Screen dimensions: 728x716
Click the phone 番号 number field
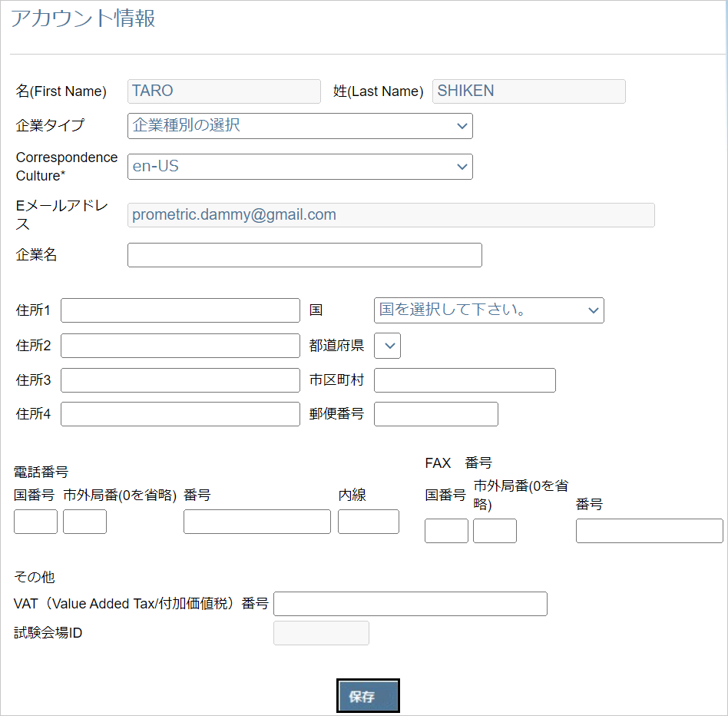(x=256, y=522)
